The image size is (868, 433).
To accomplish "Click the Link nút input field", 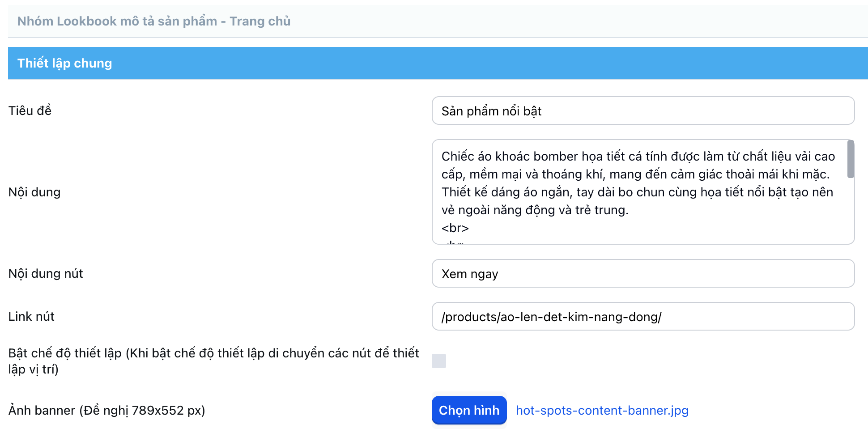I will point(642,317).
